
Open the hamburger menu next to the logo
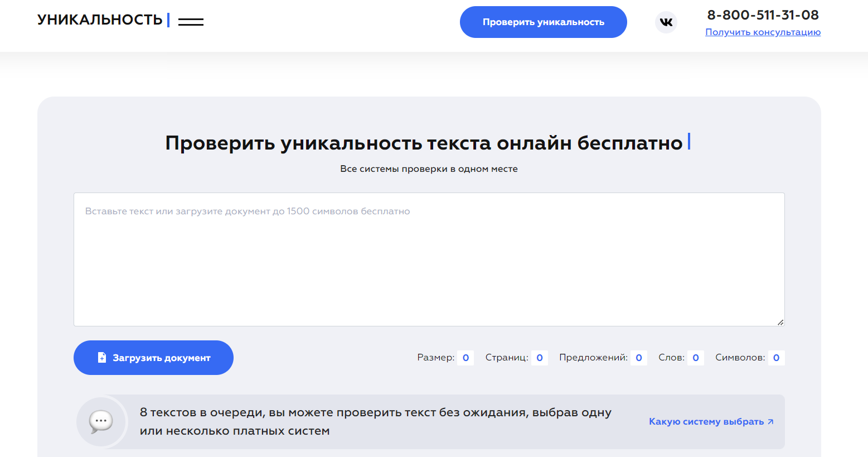(x=191, y=22)
